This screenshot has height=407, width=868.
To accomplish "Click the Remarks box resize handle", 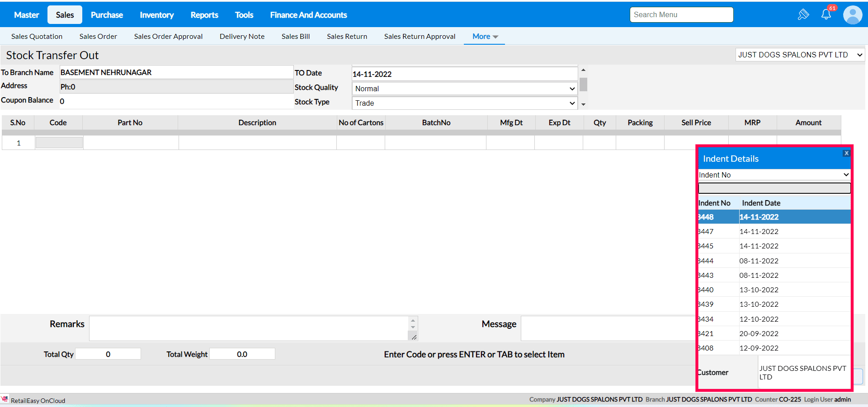I will point(414,337).
